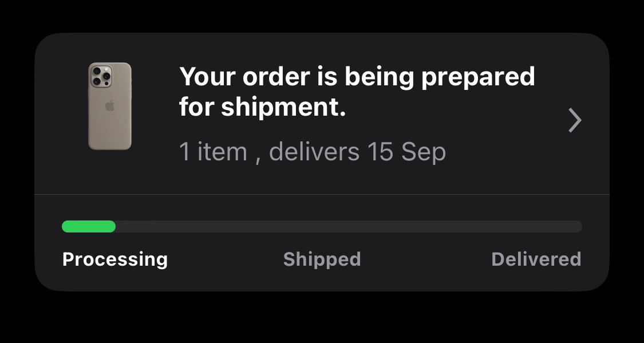Select the Processing status label
Screen dimensions: 644x343
coord(115,259)
